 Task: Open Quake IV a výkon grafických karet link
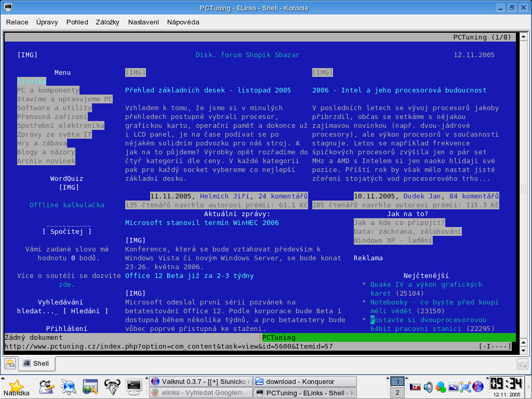426,289
